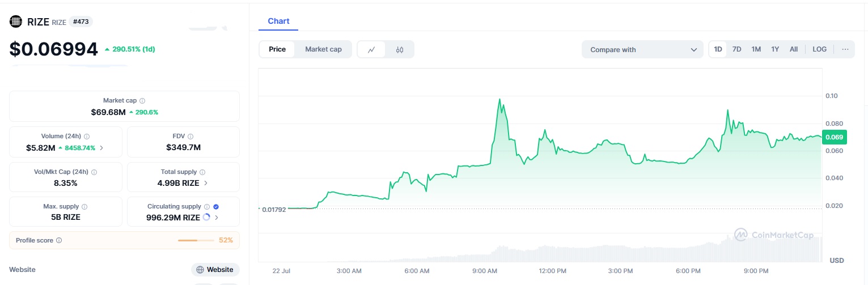Open the Website link button
Image resolution: width=868 pixels, height=285 pixels.
pos(215,270)
